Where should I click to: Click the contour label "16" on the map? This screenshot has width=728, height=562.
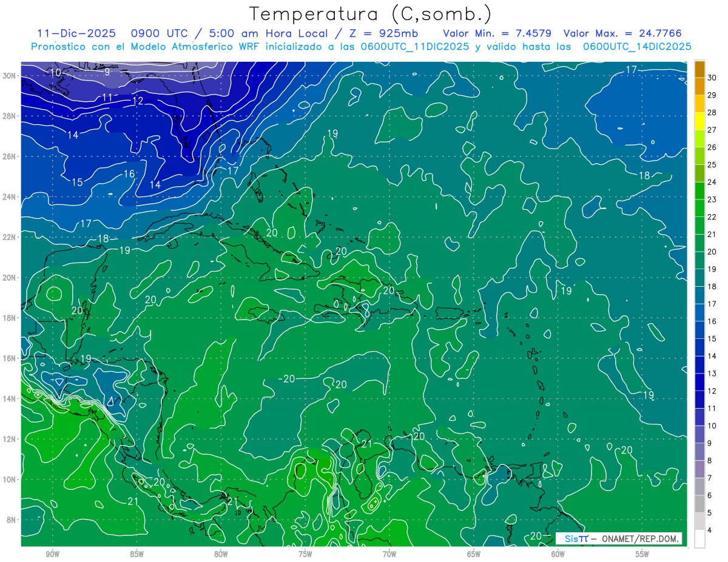click(129, 174)
